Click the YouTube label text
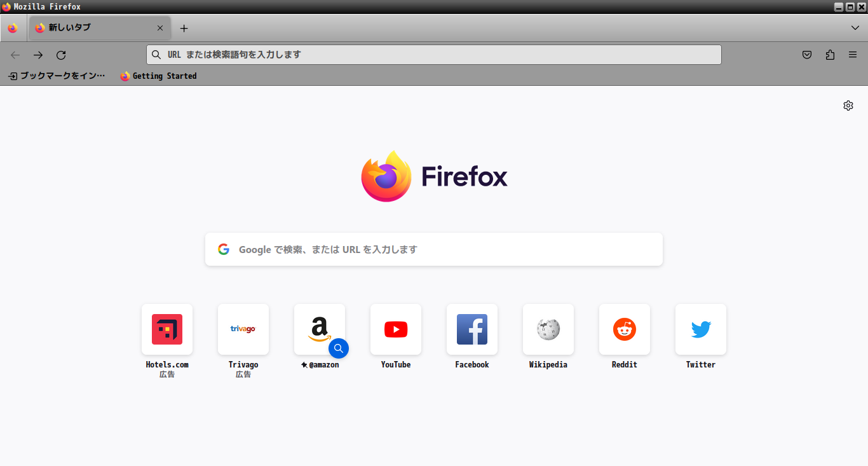Screen dimensions: 868x466 [396, 365]
